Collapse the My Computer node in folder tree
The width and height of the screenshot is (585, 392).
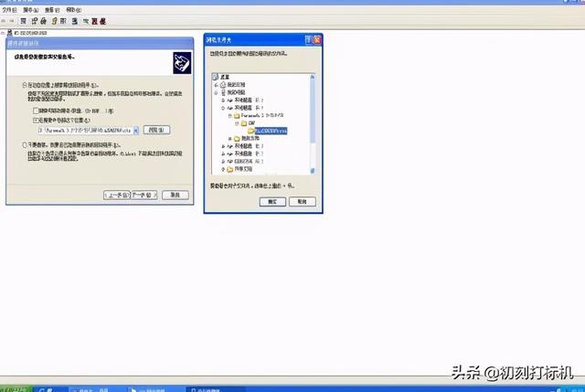tap(214, 92)
